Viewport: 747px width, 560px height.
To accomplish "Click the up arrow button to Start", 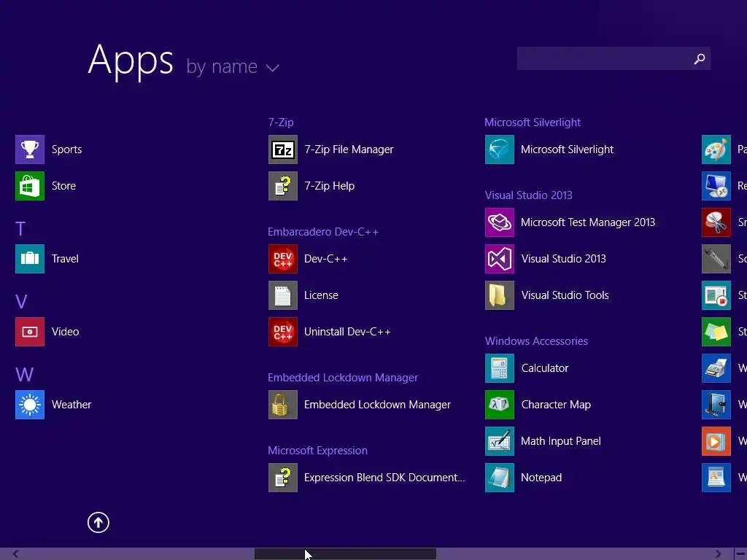I will coord(98,522).
